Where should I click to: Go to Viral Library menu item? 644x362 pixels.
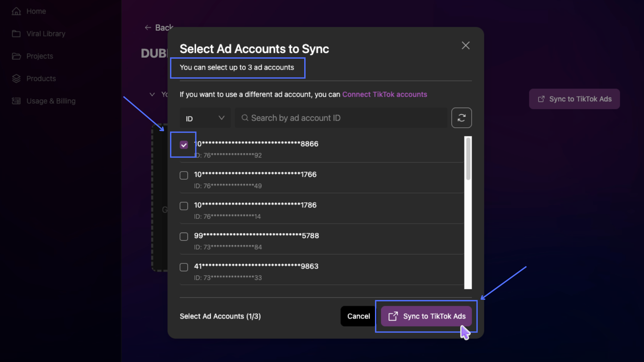pyautogui.click(x=46, y=34)
